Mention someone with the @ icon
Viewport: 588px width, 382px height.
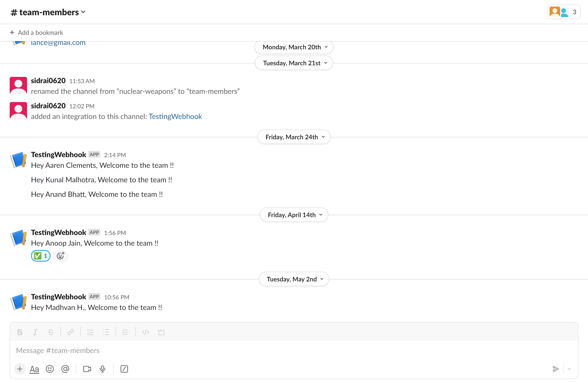(x=65, y=369)
